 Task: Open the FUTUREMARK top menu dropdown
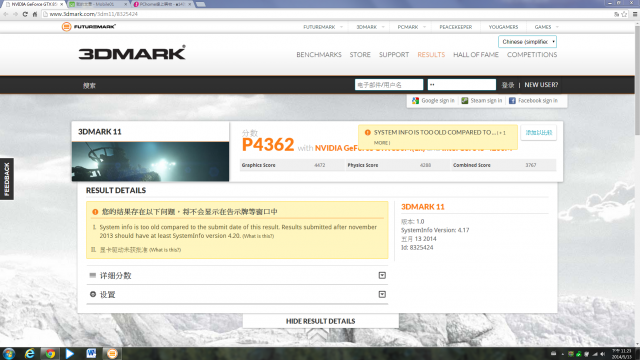tap(322, 27)
